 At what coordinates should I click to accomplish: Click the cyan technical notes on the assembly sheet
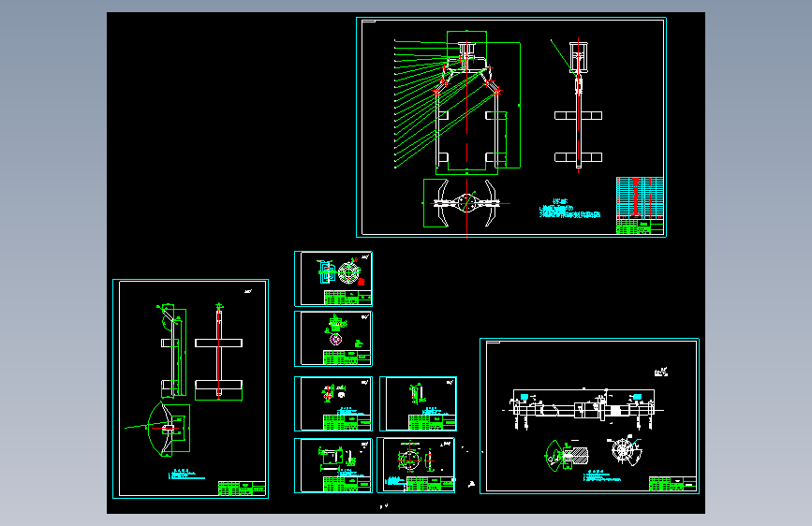coord(569,209)
